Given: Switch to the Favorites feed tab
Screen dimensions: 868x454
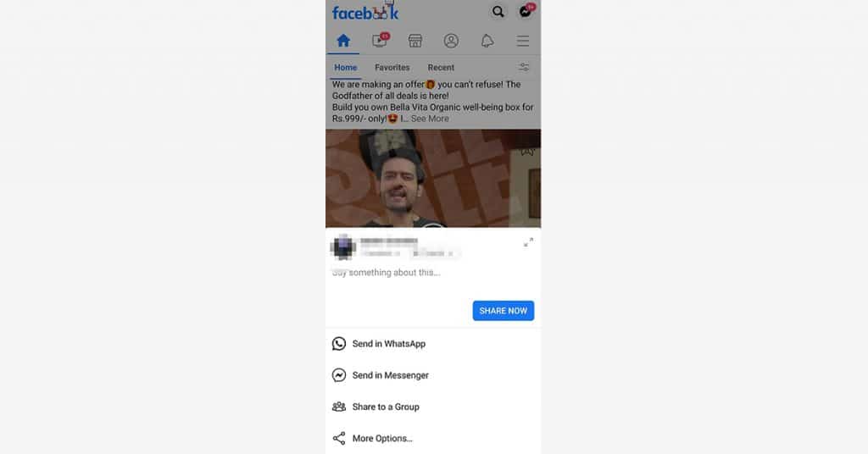Looking at the screenshot, I should point(392,68).
